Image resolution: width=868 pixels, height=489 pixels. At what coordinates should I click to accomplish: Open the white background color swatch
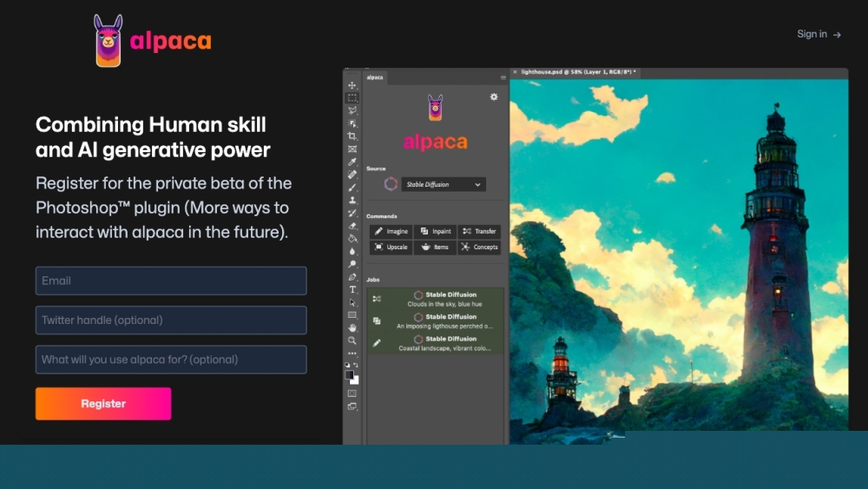[355, 380]
